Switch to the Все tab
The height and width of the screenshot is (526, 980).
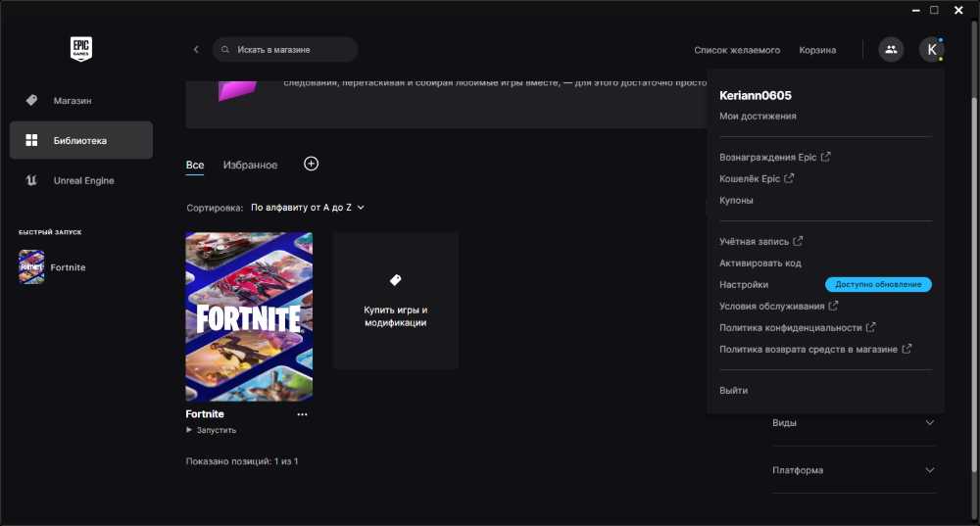(x=195, y=165)
